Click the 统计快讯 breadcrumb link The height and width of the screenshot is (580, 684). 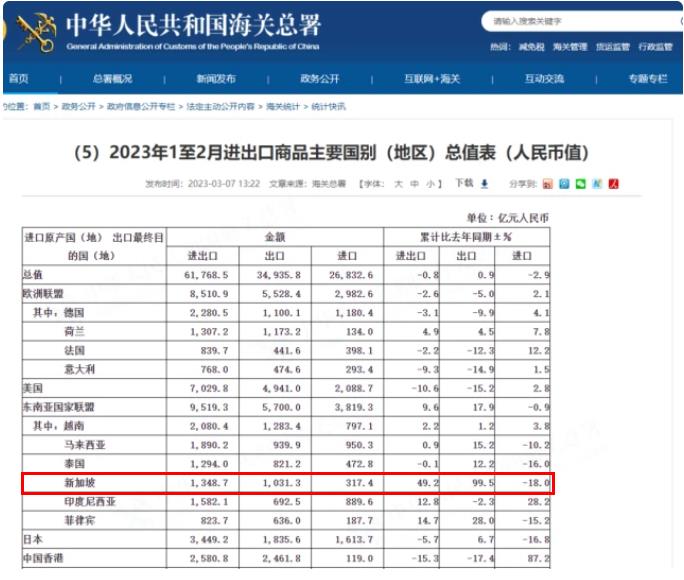coord(328,106)
